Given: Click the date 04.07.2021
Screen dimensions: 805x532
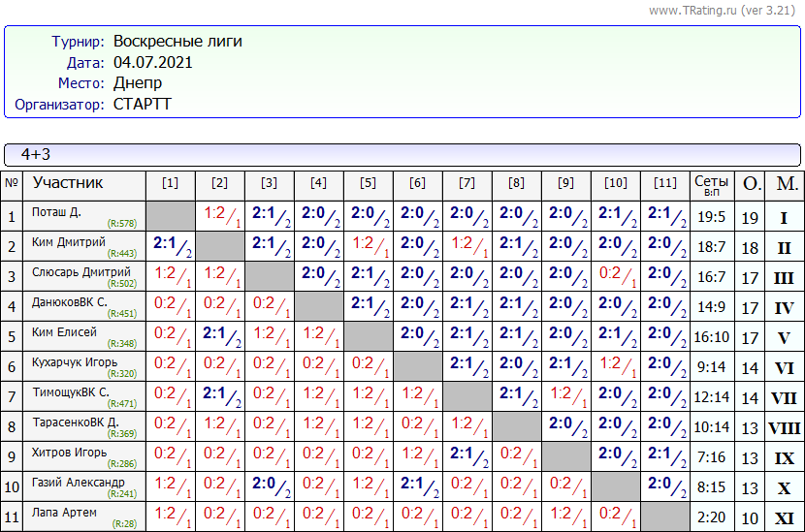Looking at the screenshot, I should point(153,62).
